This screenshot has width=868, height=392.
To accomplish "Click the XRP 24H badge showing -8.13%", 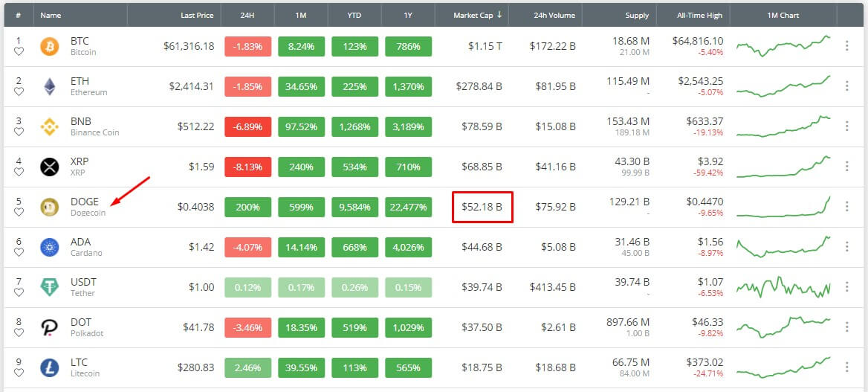I will (248, 167).
